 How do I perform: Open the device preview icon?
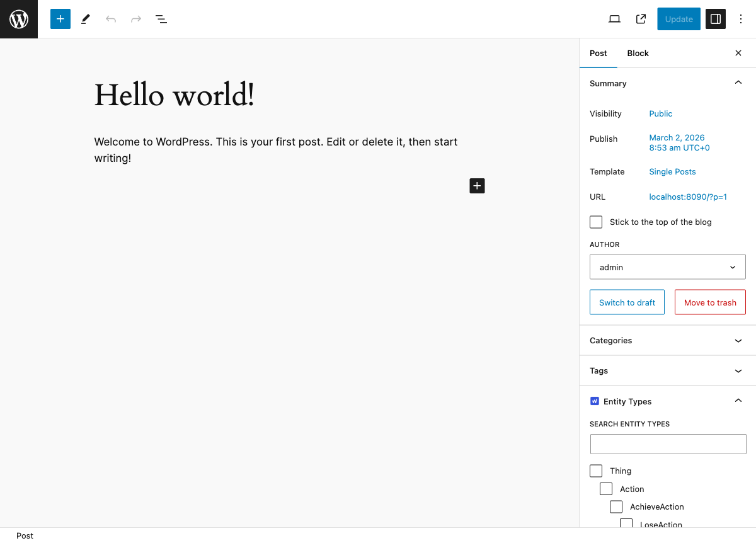[x=614, y=19]
